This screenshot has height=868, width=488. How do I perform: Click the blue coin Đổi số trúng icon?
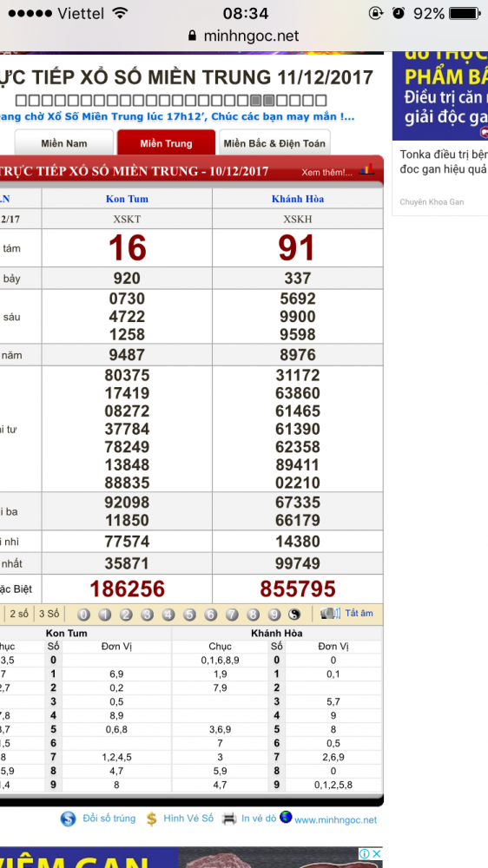[x=68, y=819]
